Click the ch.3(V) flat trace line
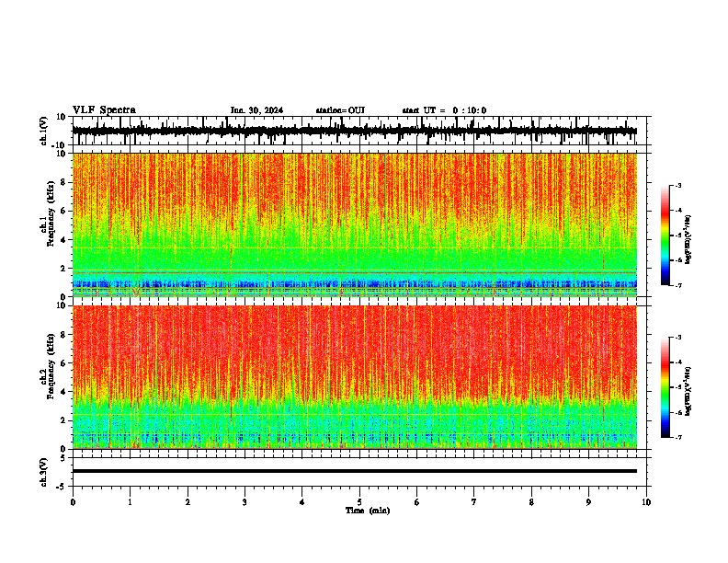 [355, 471]
